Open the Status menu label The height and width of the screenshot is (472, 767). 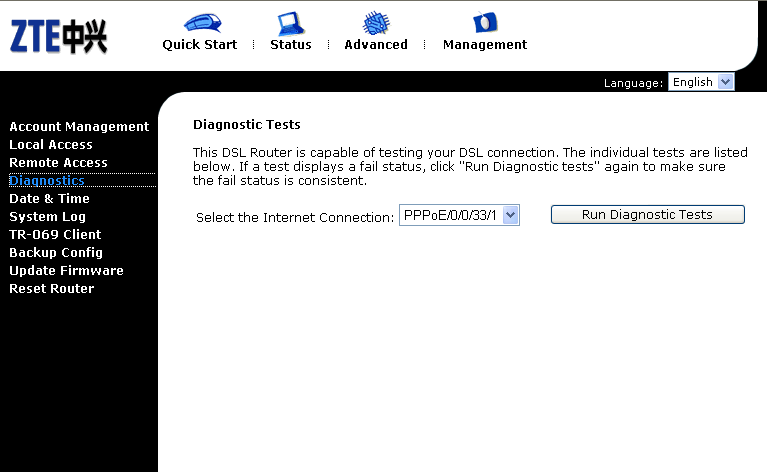coord(291,45)
